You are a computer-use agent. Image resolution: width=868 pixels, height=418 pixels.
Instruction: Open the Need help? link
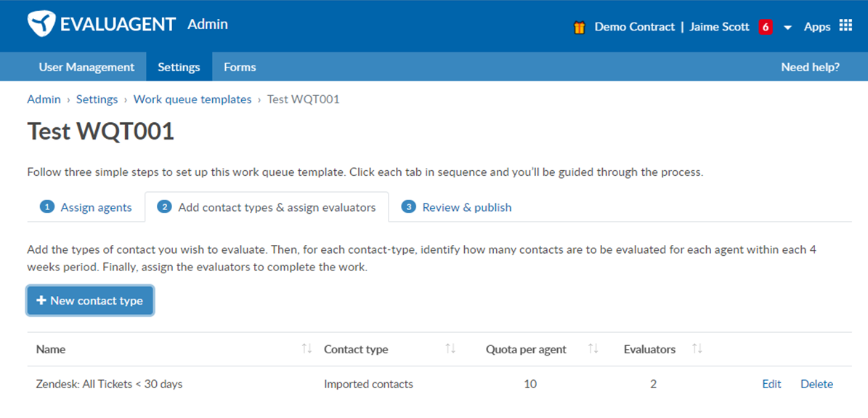[810, 67]
